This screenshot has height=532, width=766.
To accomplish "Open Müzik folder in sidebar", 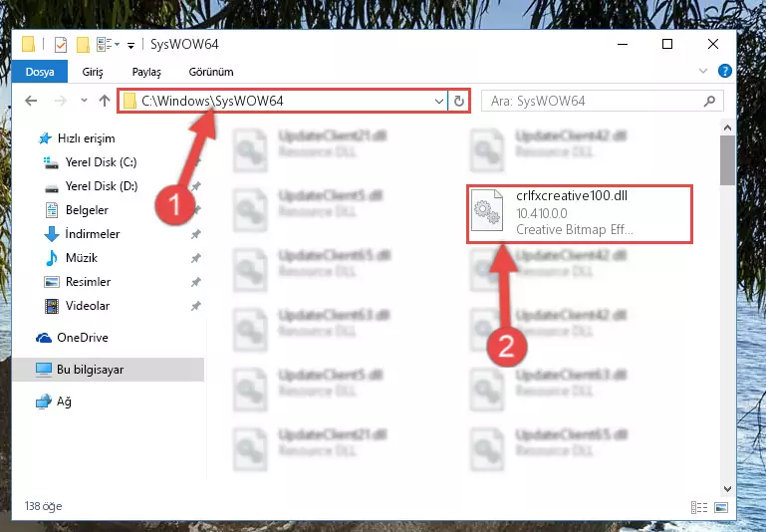I will pyautogui.click(x=81, y=258).
